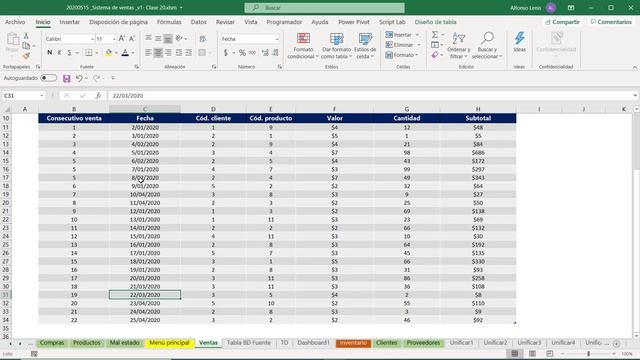Save the workbook with the save icon
640x360 pixels.
(x=67, y=78)
